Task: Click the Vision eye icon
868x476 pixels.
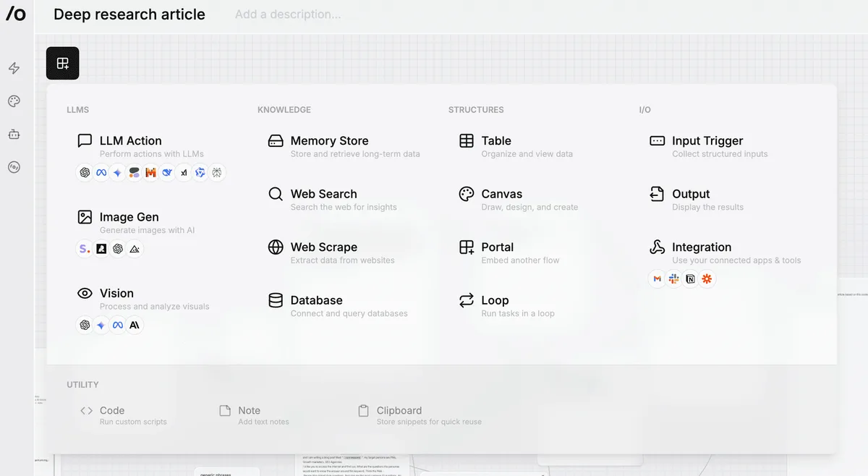Action: point(85,293)
